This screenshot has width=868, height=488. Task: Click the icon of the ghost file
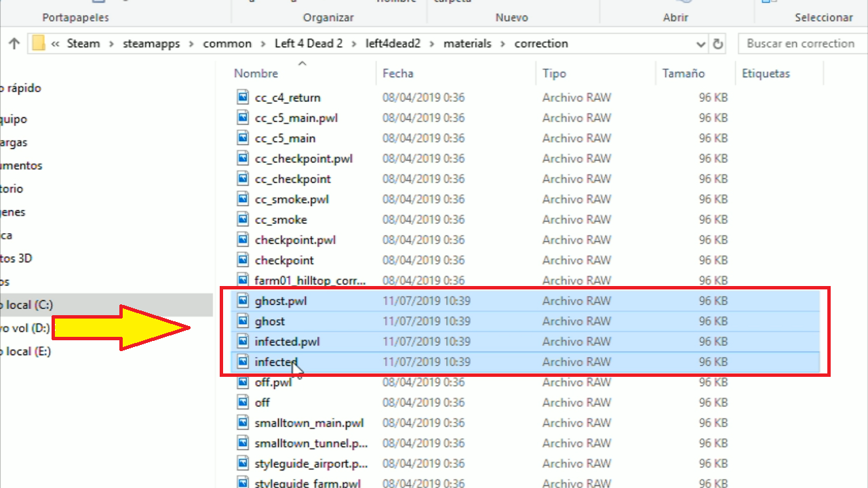point(243,321)
